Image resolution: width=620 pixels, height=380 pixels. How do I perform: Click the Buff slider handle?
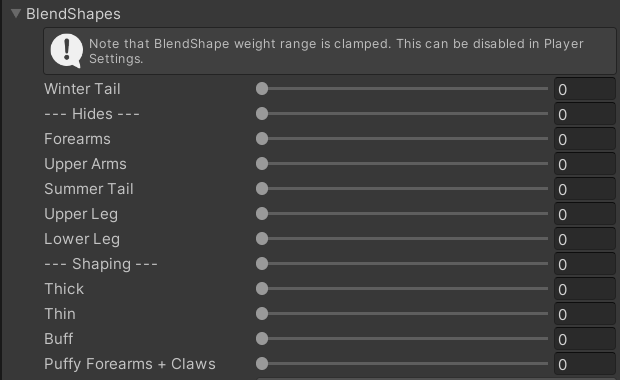pyautogui.click(x=262, y=339)
